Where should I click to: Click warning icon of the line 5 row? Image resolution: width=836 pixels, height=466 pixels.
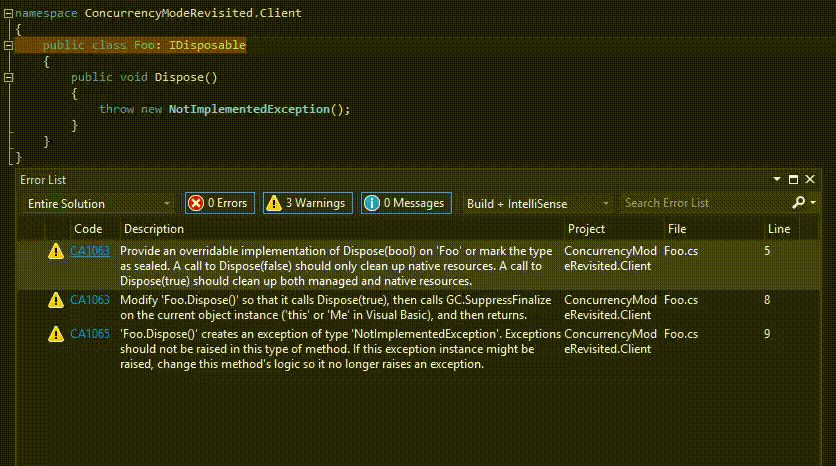55,251
